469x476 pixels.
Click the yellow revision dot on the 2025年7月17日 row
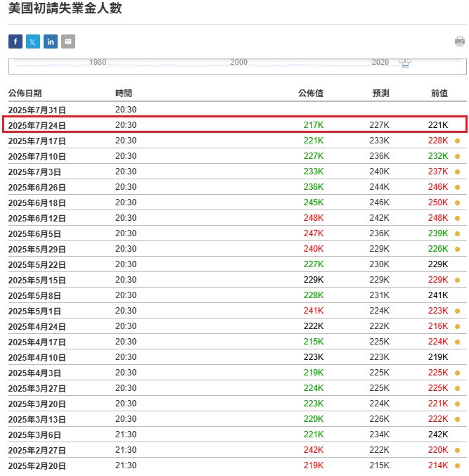pos(457,141)
